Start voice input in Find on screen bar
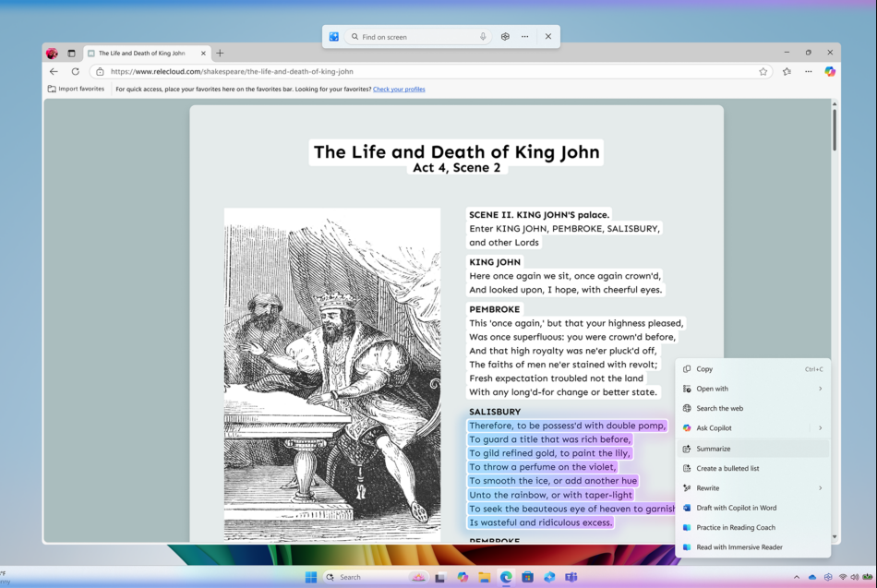Viewport: 877px width, 588px height. (483, 37)
